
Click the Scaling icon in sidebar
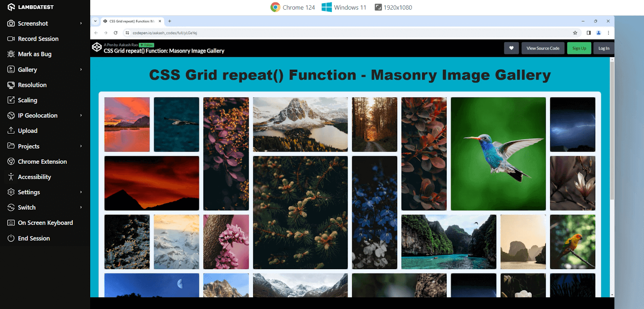click(11, 100)
